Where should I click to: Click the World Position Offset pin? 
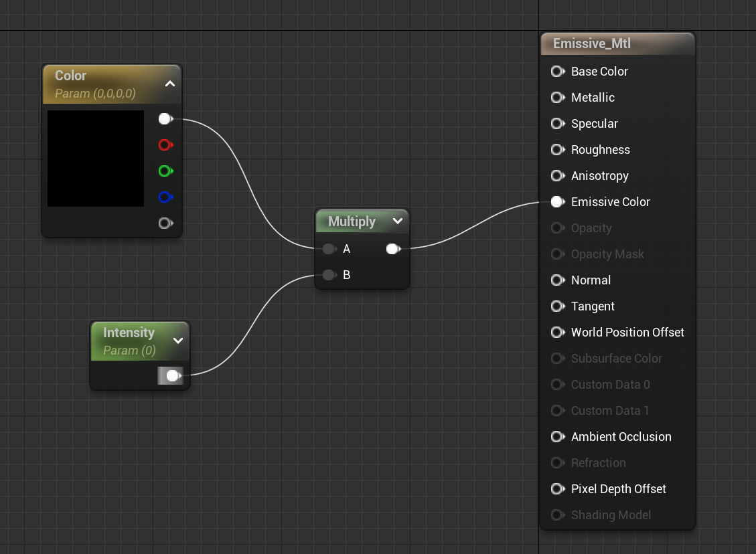pyautogui.click(x=556, y=333)
